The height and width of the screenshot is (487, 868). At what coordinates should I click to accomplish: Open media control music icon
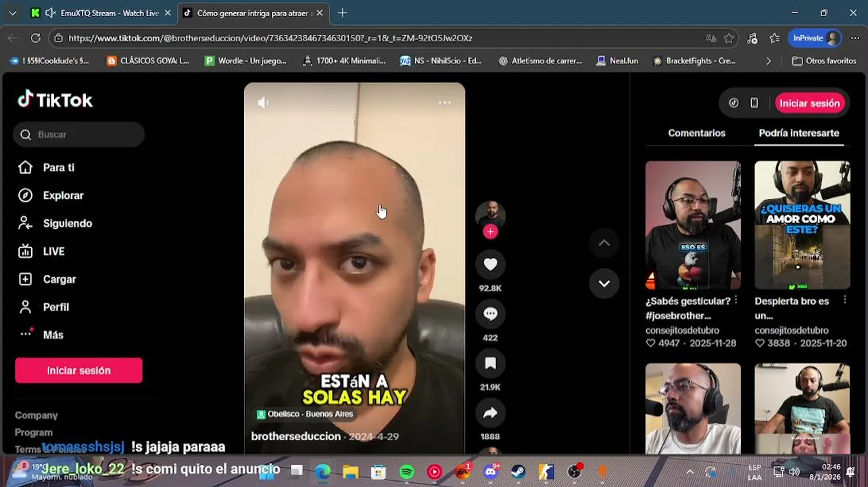pyautogui.click(x=752, y=38)
